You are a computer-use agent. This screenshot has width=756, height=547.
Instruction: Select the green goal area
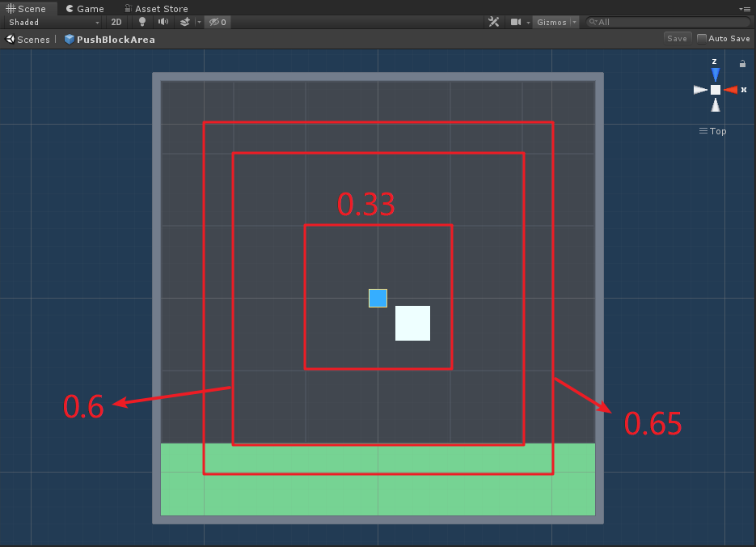(x=378, y=480)
